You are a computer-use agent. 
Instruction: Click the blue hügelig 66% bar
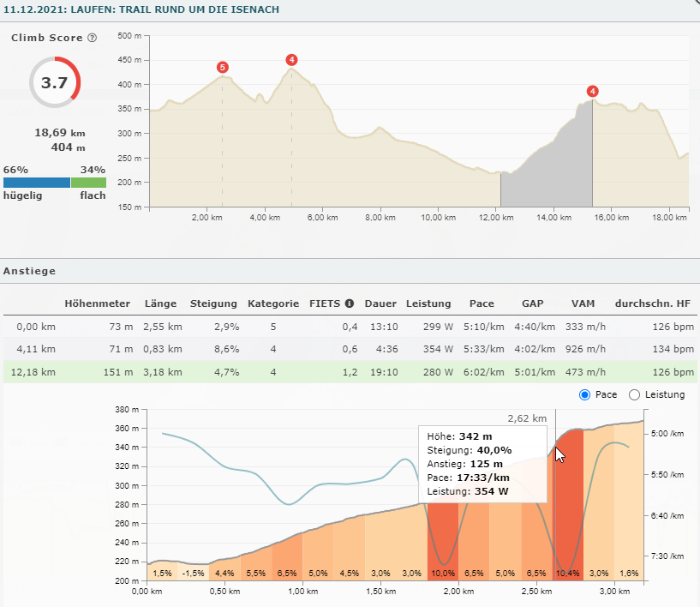pos(36,183)
